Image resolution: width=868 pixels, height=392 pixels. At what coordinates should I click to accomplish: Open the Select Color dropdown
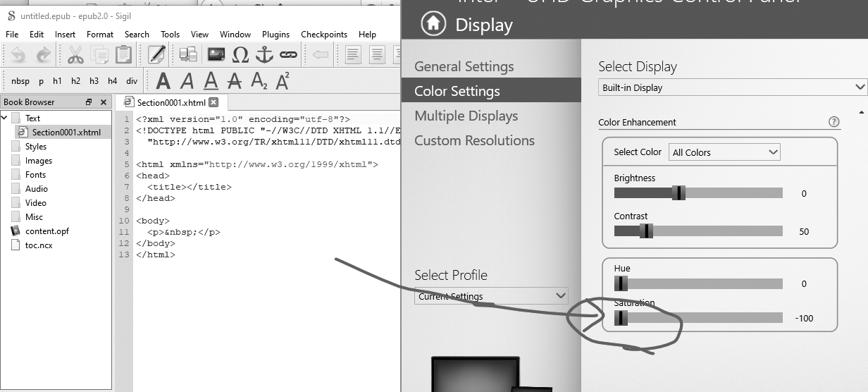pyautogui.click(x=724, y=152)
